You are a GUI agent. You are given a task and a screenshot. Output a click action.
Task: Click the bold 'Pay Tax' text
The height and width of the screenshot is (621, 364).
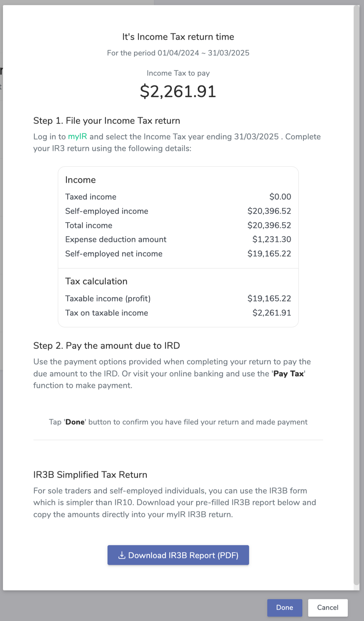288,374
